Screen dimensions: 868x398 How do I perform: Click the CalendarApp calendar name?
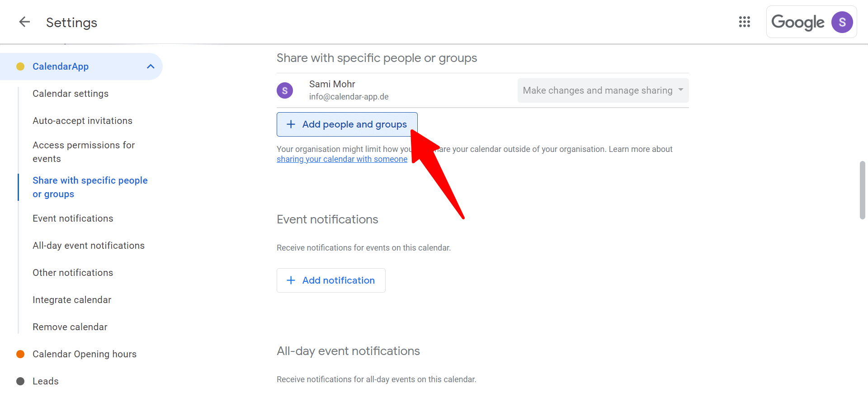click(61, 66)
